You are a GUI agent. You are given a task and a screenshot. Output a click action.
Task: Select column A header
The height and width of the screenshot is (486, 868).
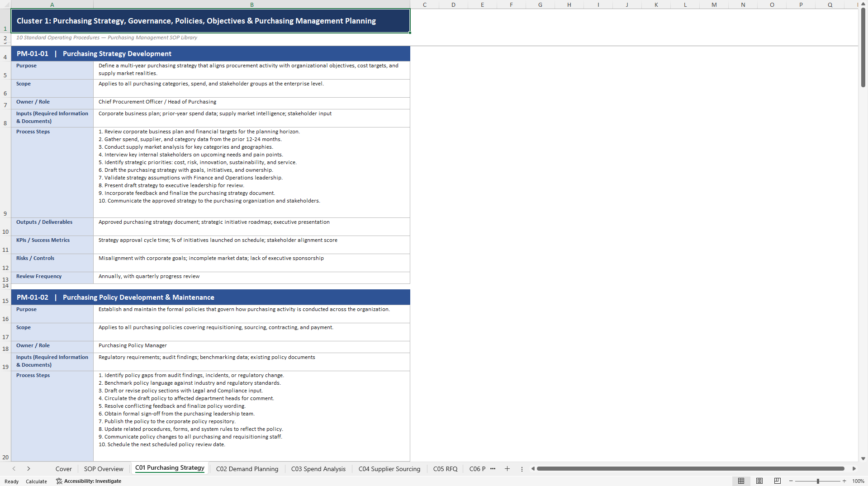[52, 5]
